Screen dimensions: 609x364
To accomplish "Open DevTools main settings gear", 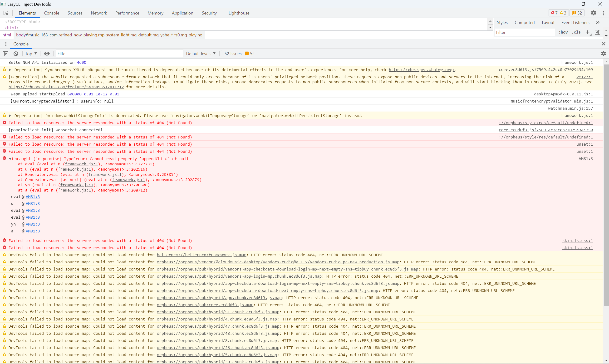I will pyautogui.click(x=593, y=13).
